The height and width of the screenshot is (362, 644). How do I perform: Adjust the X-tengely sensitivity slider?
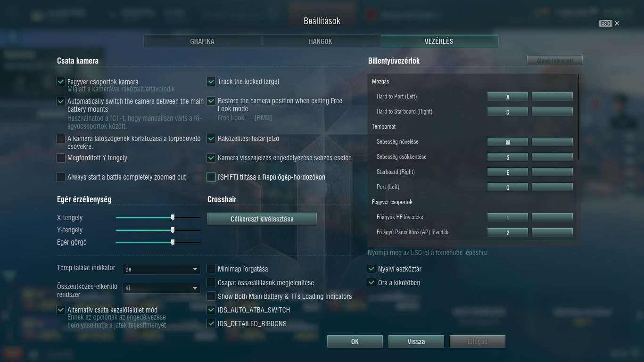158,218
